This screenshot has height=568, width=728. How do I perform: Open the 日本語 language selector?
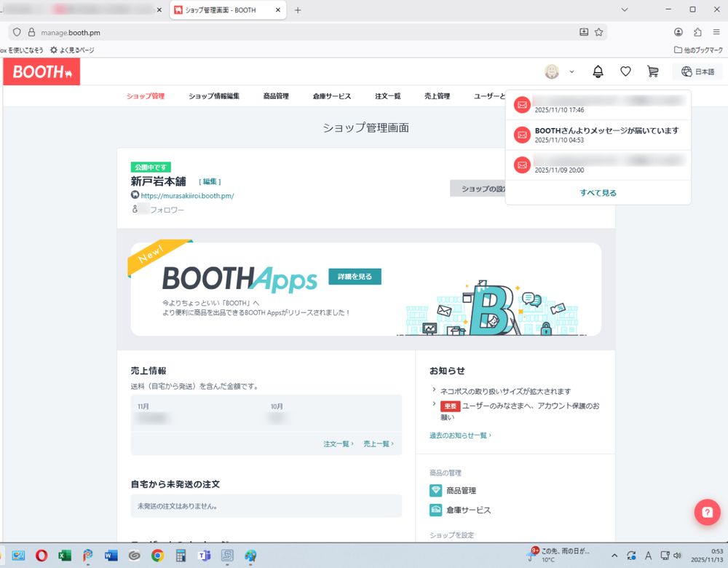point(697,71)
